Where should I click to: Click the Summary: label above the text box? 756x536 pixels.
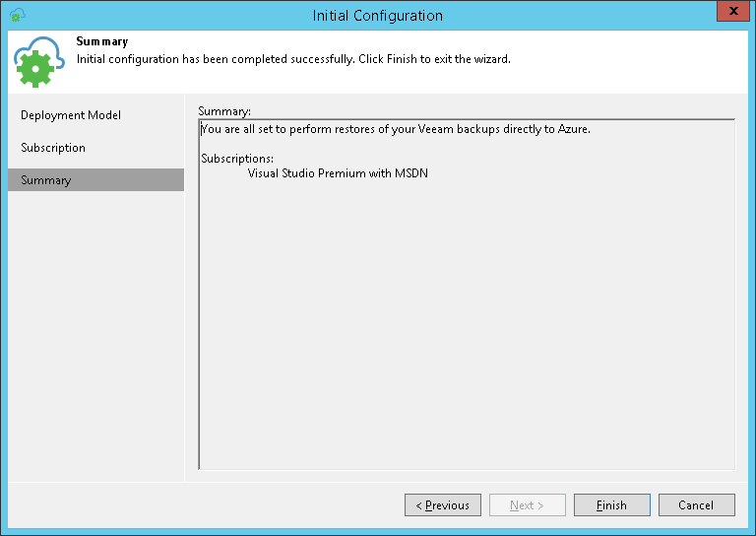[224, 111]
